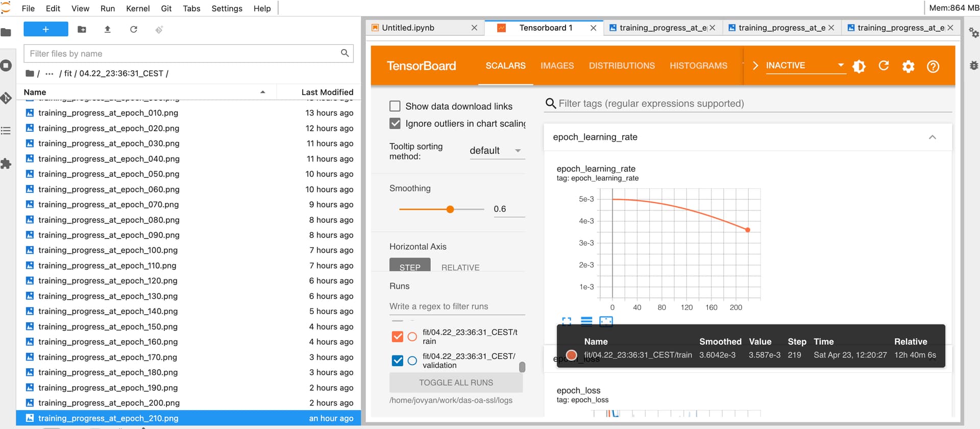Screen dimensions: 980x429
Task: Click the JupyterLab logo
Action: tap(6, 8)
